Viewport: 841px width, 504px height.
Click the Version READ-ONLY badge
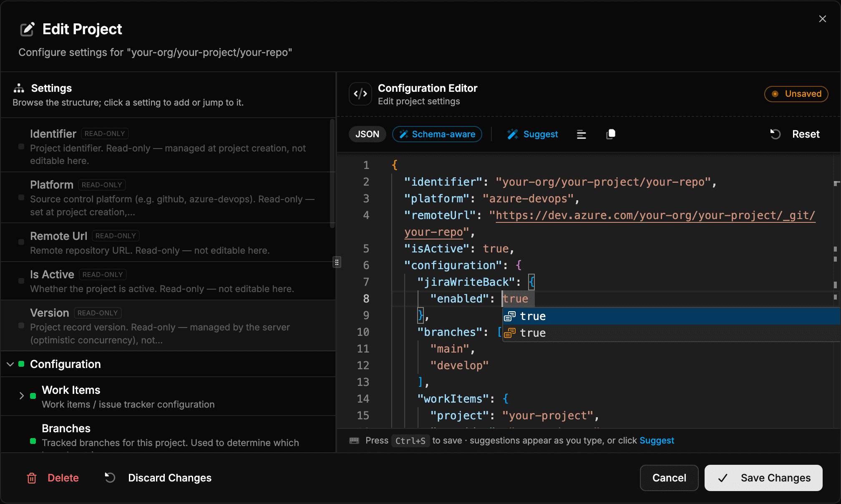click(x=98, y=313)
